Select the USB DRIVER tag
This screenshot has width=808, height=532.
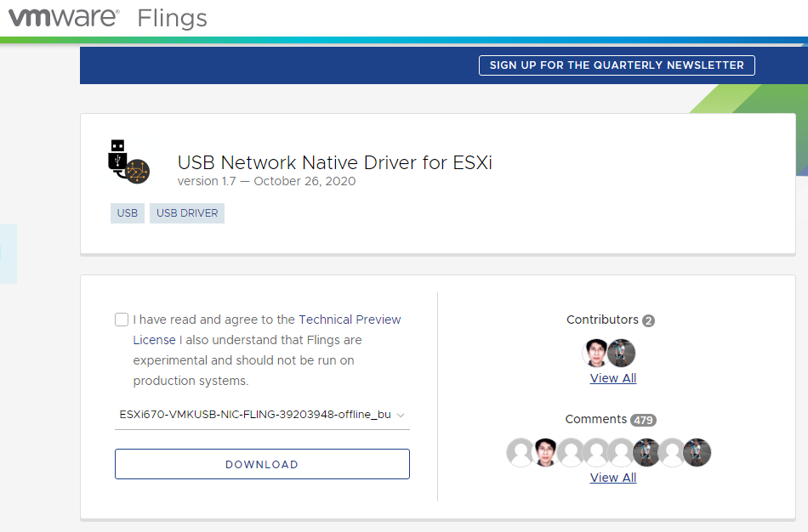point(187,213)
